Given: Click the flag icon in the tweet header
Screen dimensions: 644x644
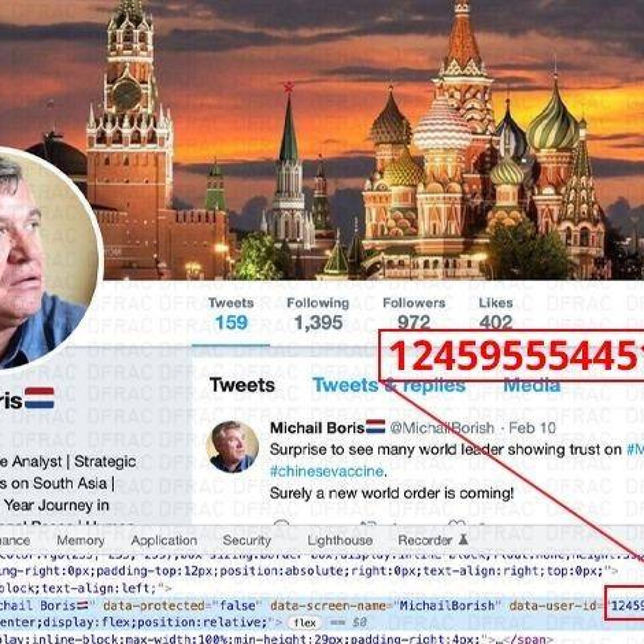Looking at the screenshot, I should click(376, 427).
